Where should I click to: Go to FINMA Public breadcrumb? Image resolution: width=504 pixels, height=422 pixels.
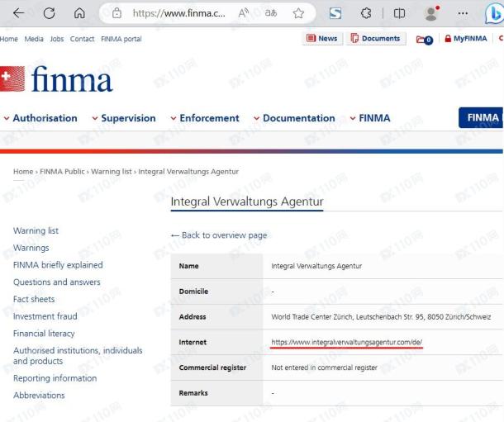click(62, 172)
